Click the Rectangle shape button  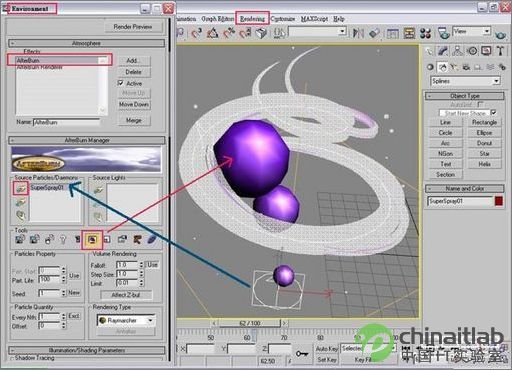point(484,122)
